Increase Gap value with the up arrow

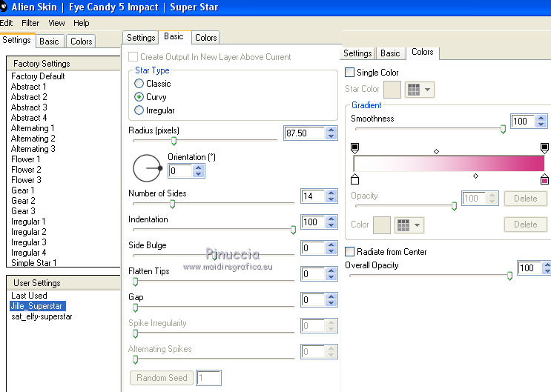click(x=331, y=297)
